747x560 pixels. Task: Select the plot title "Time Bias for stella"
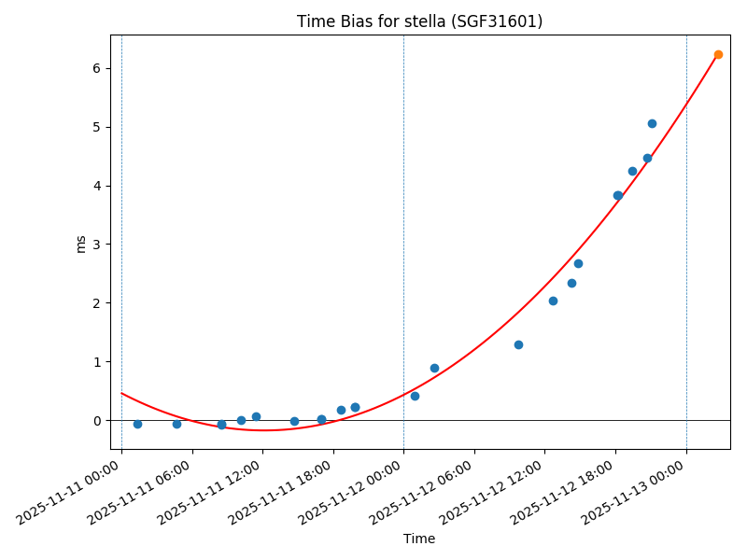tap(419, 21)
